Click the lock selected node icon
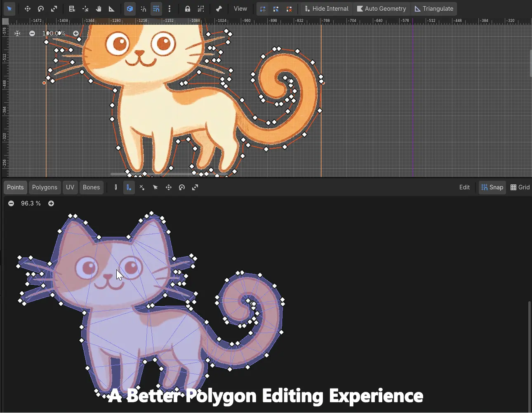 [188, 9]
